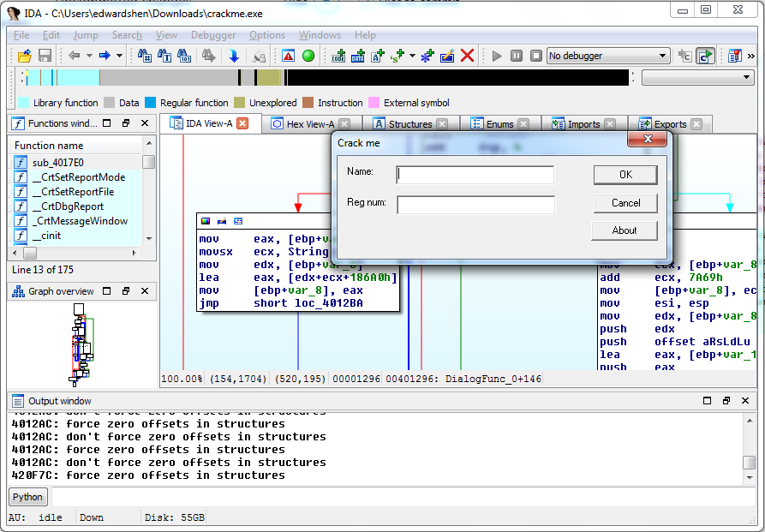Click the Graph overview thumbnail
The image size is (765, 532).
(x=82, y=344)
